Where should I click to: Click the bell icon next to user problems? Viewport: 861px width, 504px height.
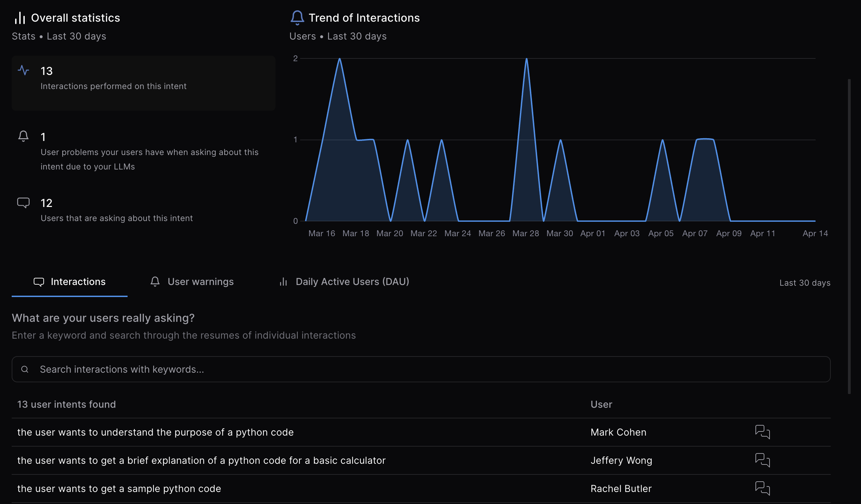click(23, 136)
